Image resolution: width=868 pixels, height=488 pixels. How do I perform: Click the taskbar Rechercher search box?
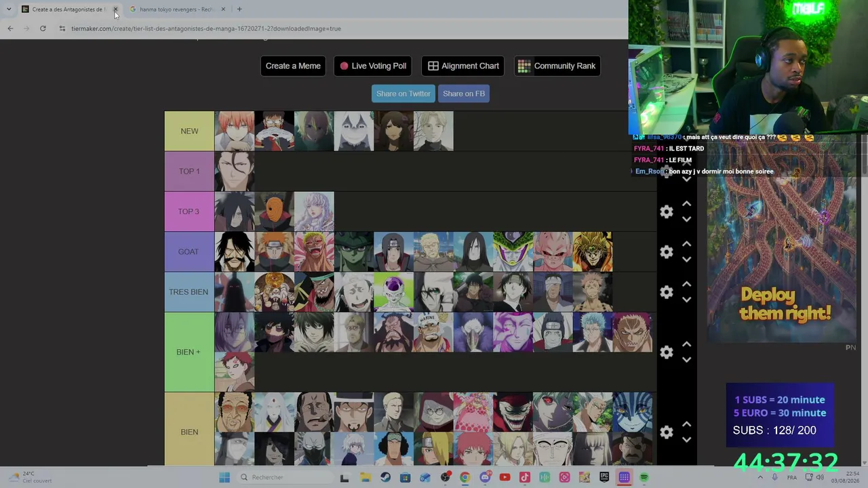[x=285, y=477]
